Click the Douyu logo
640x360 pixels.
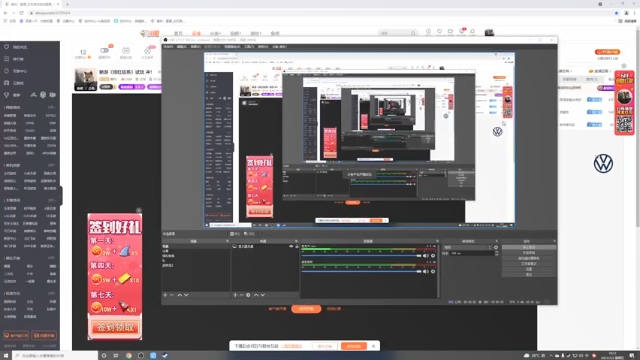149,33
